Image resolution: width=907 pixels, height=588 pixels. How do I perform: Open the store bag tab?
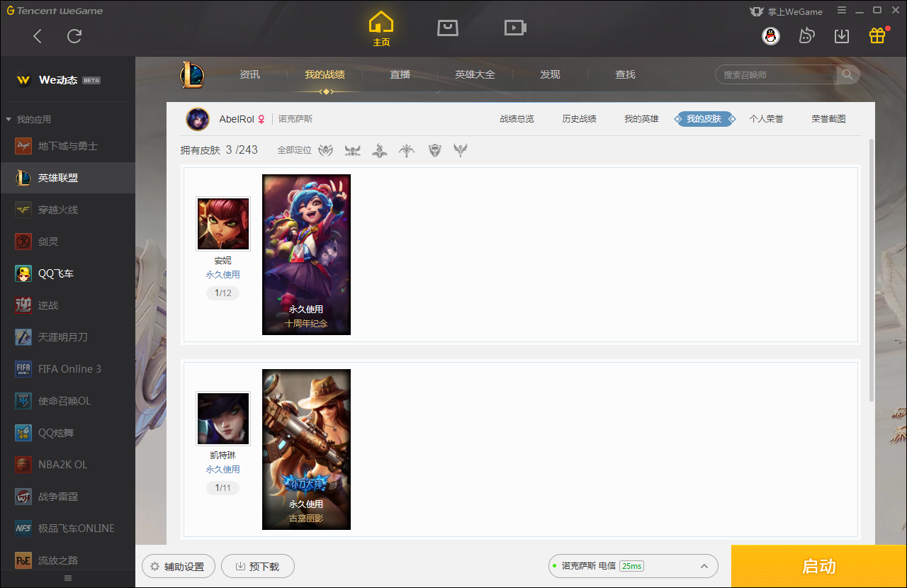coord(448,28)
